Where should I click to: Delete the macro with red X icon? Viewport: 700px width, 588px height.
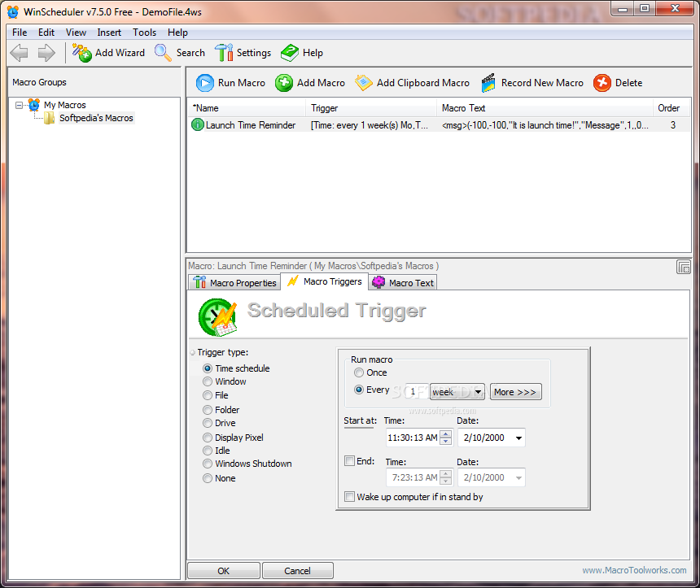click(x=602, y=83)
